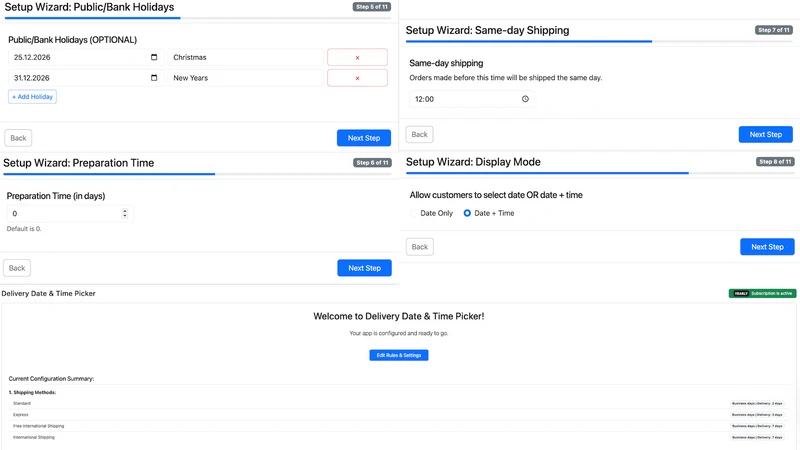Screen dimensions: 800x450
Task: Click Next Step in Same-day Shipping wizard
Action: 765,134
